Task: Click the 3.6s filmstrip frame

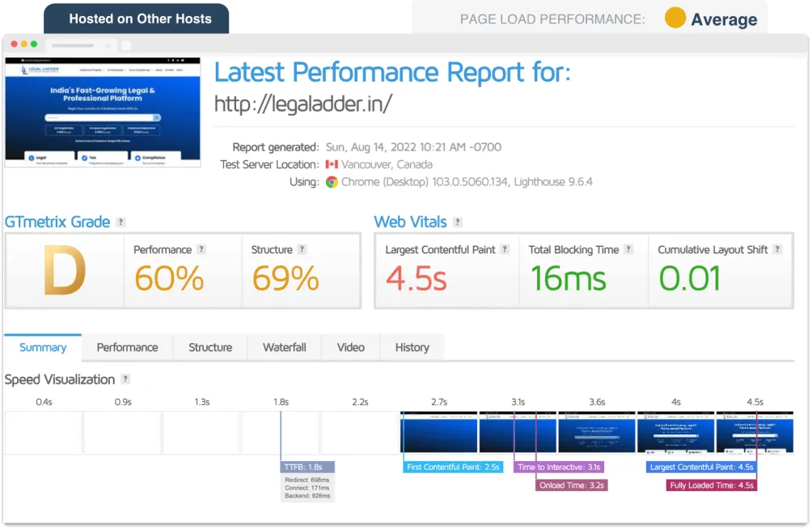Action: [x=597, y=433]
